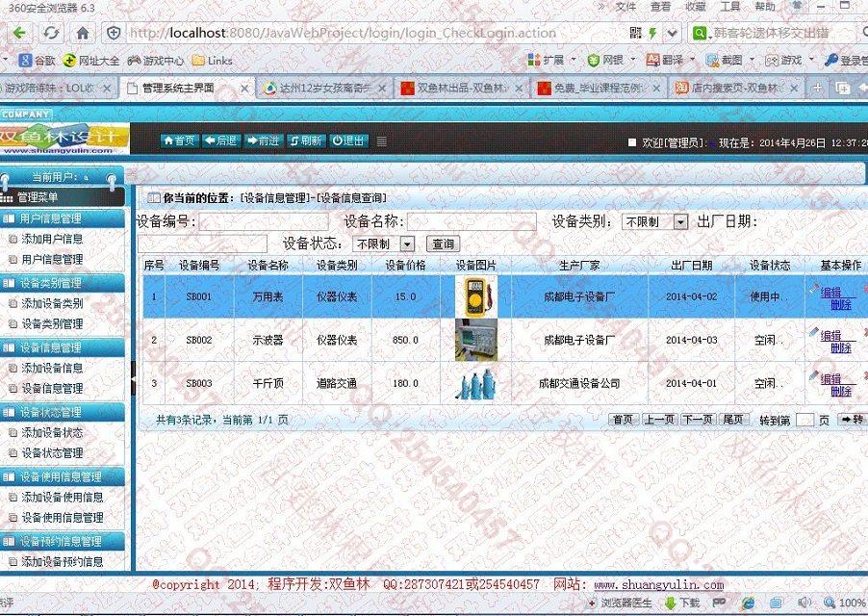
Task: Click the browser home icon
Action: coord(83,33)
